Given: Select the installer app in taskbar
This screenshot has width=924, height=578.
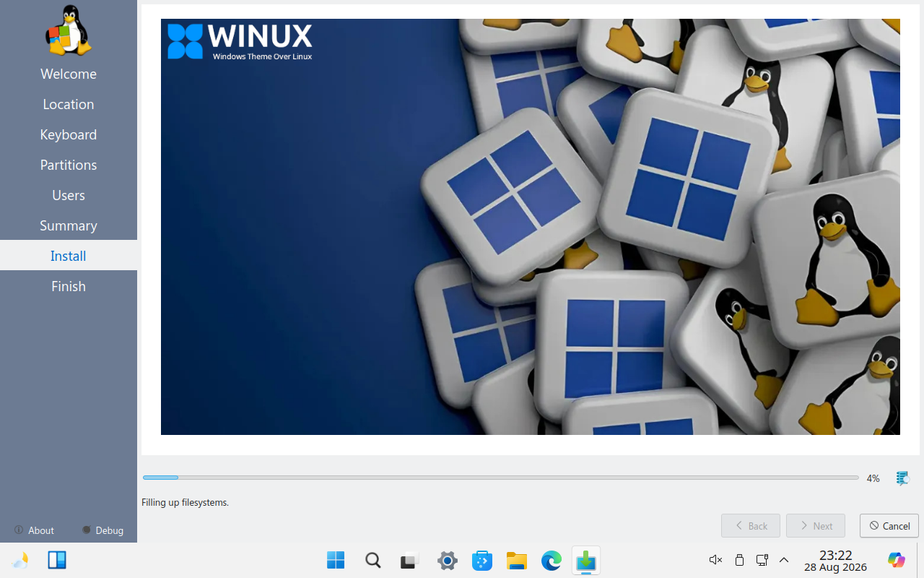Looking at the screenshot, I should tap(586, 560).
